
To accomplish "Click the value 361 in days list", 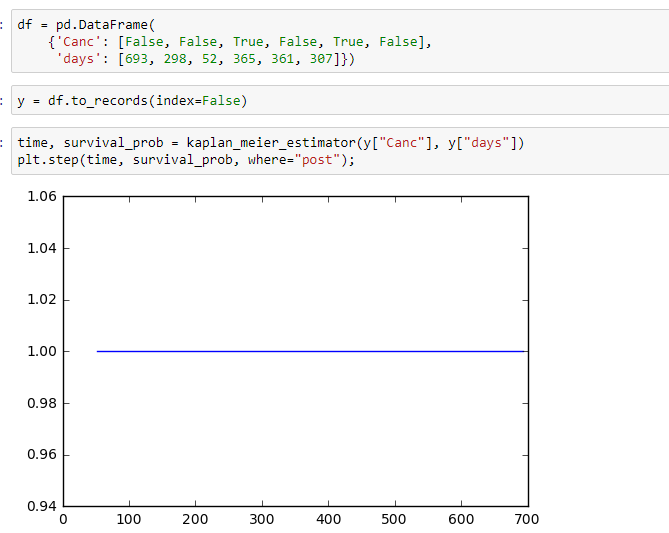I will 282,58.
